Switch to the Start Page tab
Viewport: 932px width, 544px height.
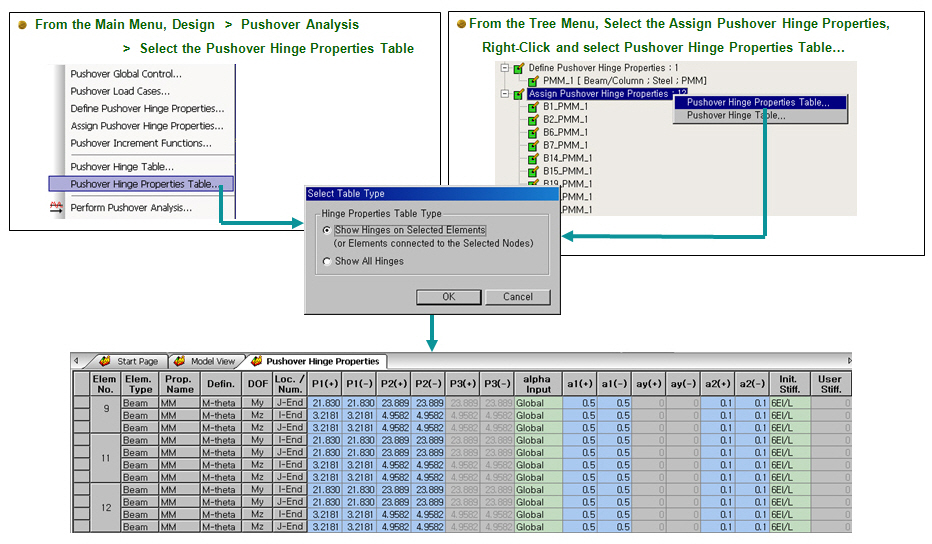click(130, 361)
